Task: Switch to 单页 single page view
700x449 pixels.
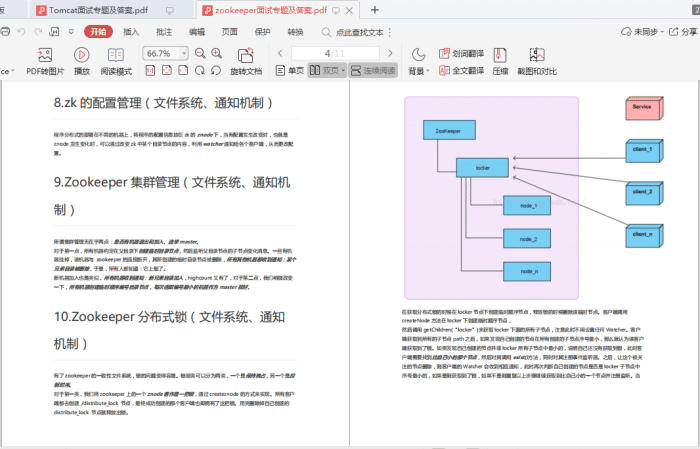Action: (290, 71)
